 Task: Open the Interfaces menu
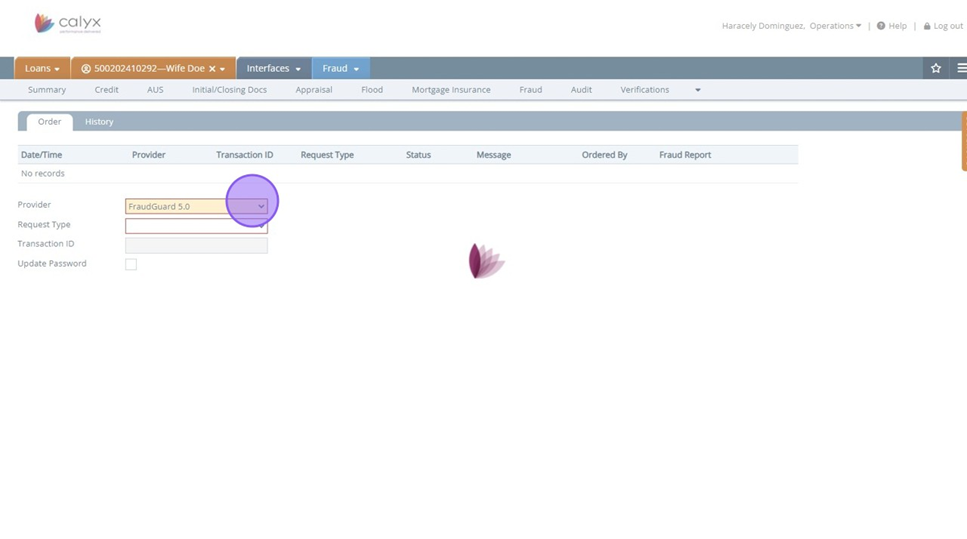(273, 68)
